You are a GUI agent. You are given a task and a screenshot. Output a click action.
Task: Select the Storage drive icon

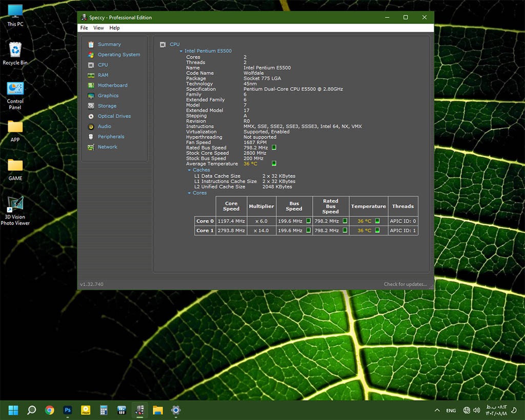(91, 106)
